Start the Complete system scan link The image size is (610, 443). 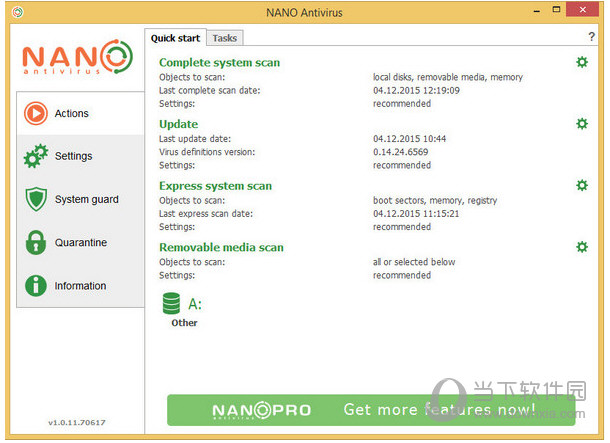point(219,63)
